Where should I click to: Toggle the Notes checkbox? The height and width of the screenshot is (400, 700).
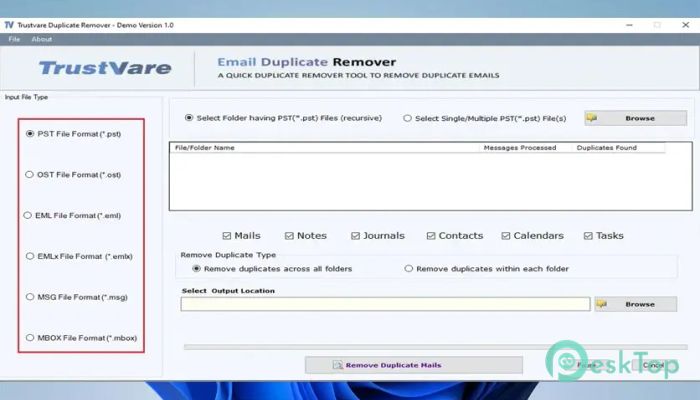coord(289,236)
